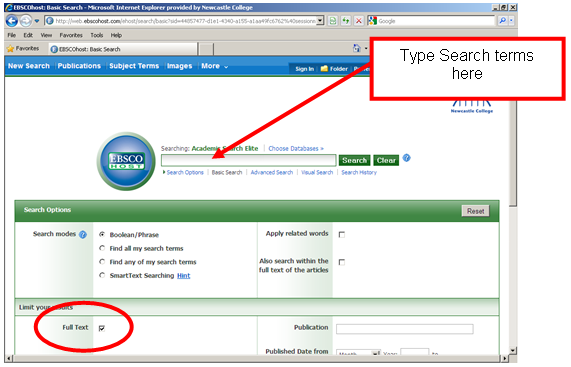Open a new blank browser tab
This screenshot has width=571, height=367.
coord(206,49)
